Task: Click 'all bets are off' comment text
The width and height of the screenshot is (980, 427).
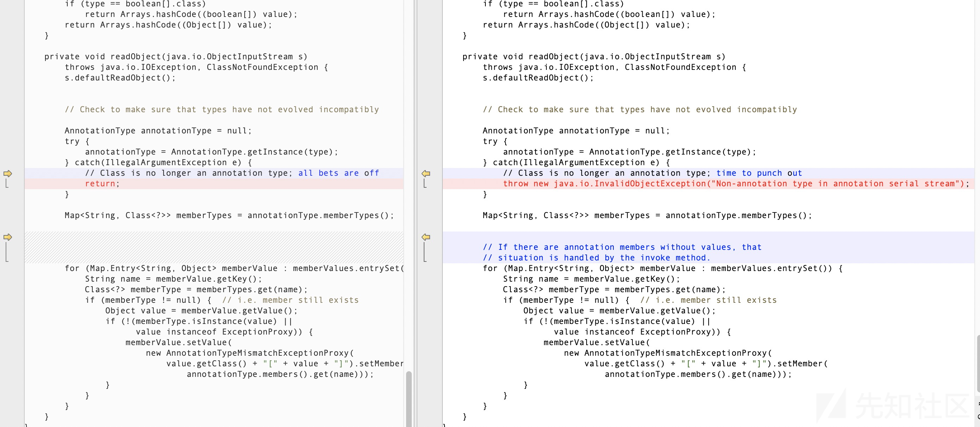Action: point(338,173)
